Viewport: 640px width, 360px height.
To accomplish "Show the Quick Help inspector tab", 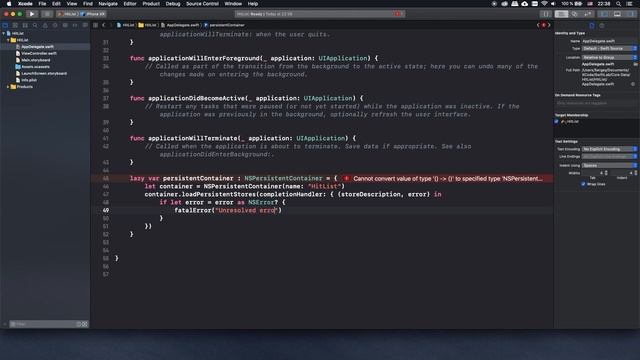I will coord(602,25).
